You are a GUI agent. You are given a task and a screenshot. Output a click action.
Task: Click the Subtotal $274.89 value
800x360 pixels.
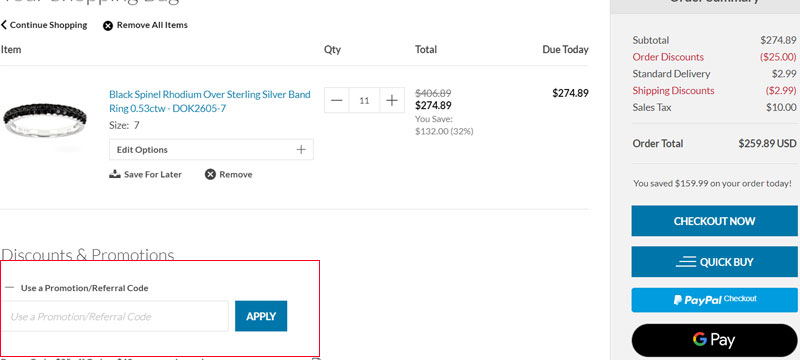(778, 40)
